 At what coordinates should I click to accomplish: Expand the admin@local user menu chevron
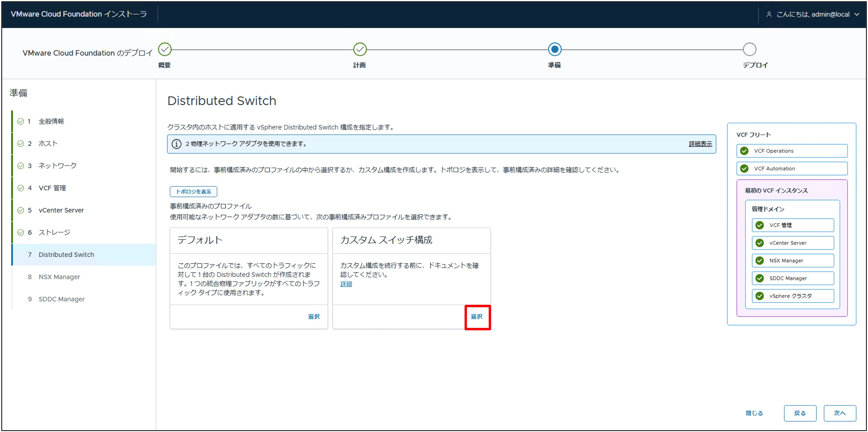pos(857,15)
